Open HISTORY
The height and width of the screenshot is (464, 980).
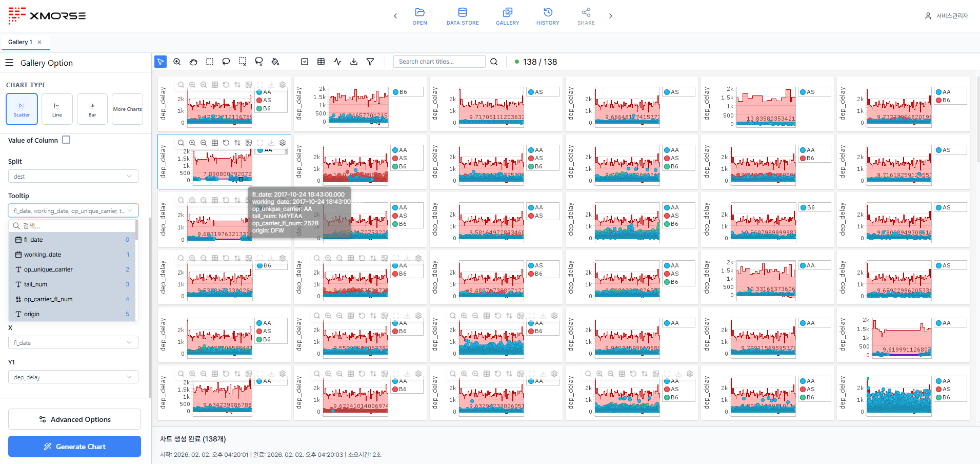(x=548, y=16)
